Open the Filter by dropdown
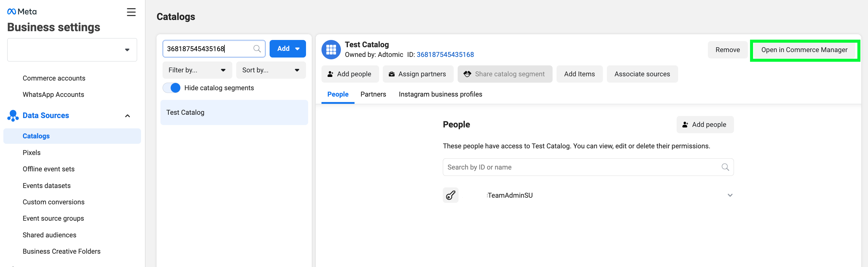Image resolution: width=868 pixels, height=267 pixels. [197, 70]
